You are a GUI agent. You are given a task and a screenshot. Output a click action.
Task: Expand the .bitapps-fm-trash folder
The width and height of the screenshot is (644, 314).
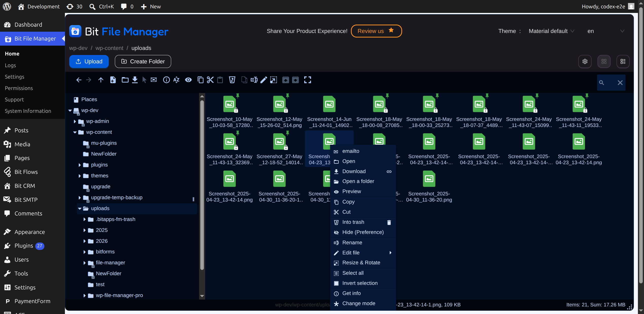84,219
